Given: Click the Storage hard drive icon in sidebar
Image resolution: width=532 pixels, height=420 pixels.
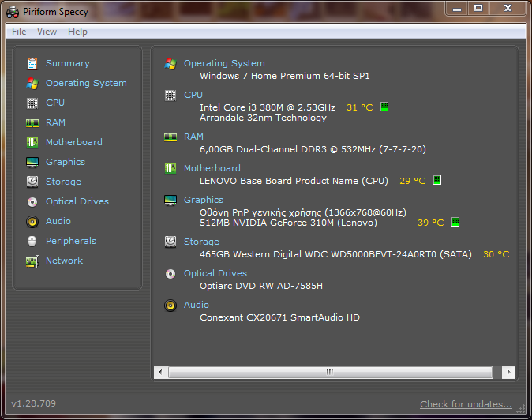Looking at the screenshot, I should [32, 182].
